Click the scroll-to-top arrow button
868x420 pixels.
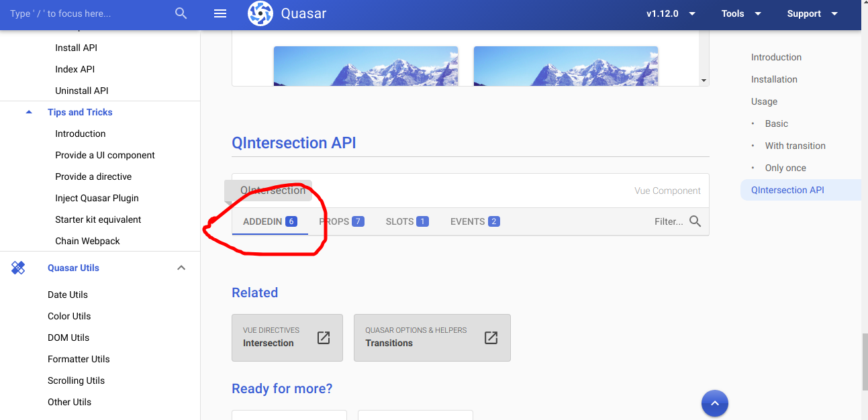point(714,403)
